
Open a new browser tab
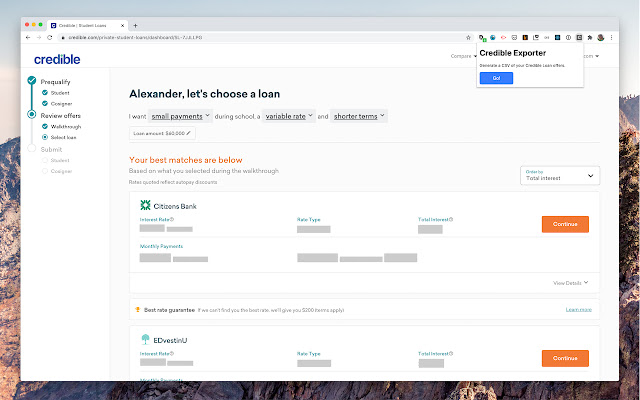pyautogui.click(x=135, y=25)
